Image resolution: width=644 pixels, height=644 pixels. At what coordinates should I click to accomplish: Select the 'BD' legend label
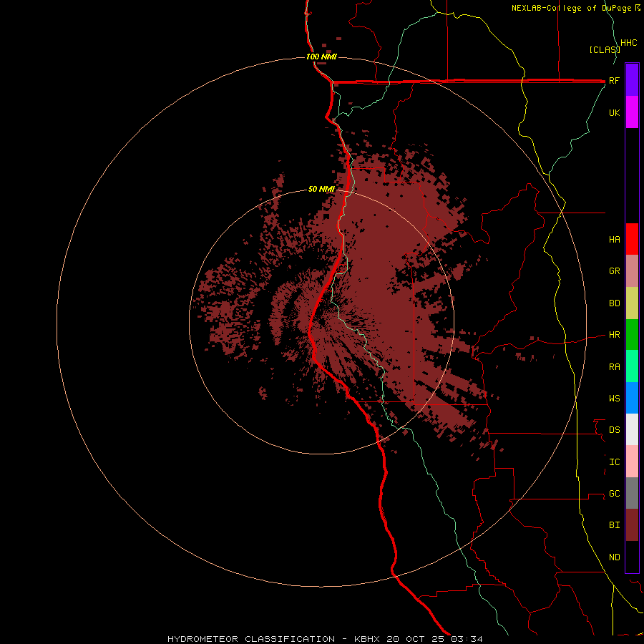(614, 303)
